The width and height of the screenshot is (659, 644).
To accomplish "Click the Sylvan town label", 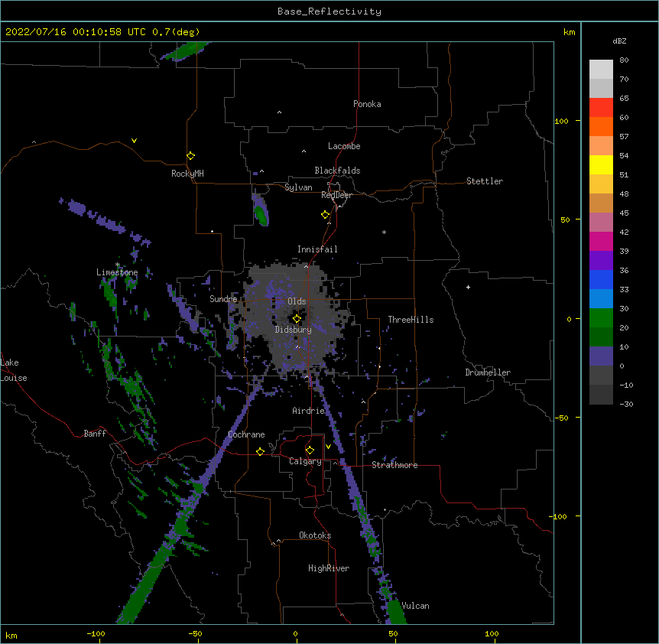I will click(x=298, y=187).
